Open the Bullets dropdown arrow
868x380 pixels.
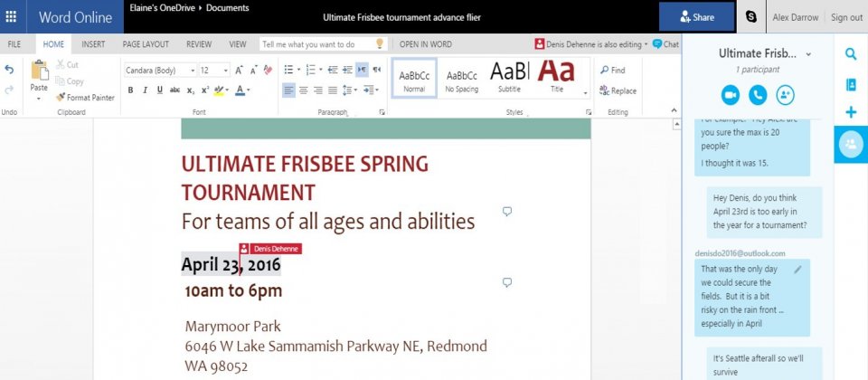click(x=298, y=70)
